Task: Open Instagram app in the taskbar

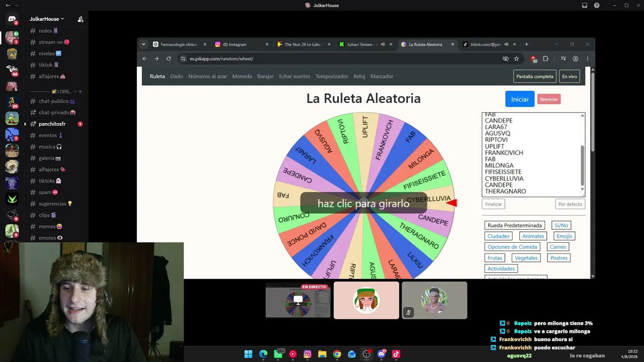Action: (x=307, y=354)
